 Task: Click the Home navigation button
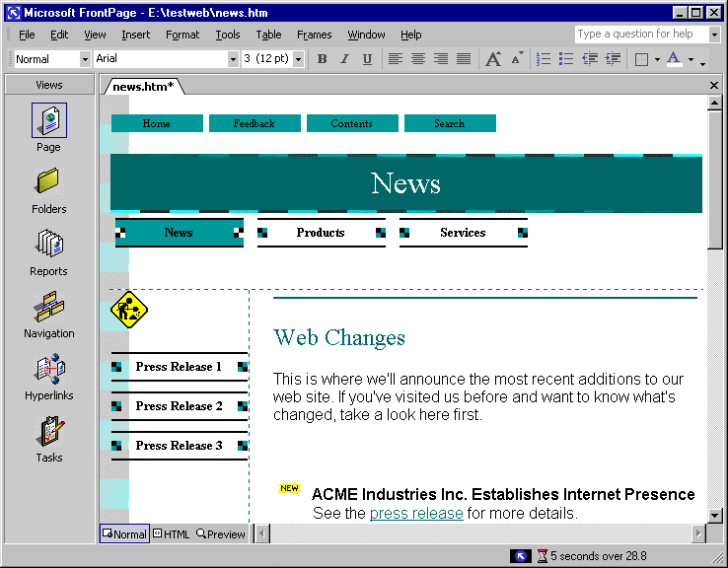tap(157, 123)
